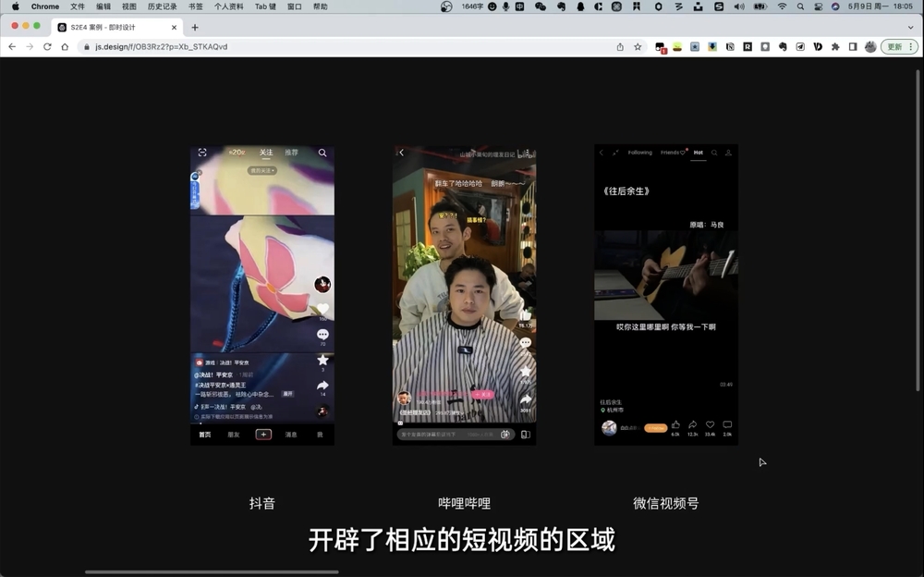Screen dimensions: 924x577
Task: Bookmark this page with the star icon
Action: (x=638, y=46)
